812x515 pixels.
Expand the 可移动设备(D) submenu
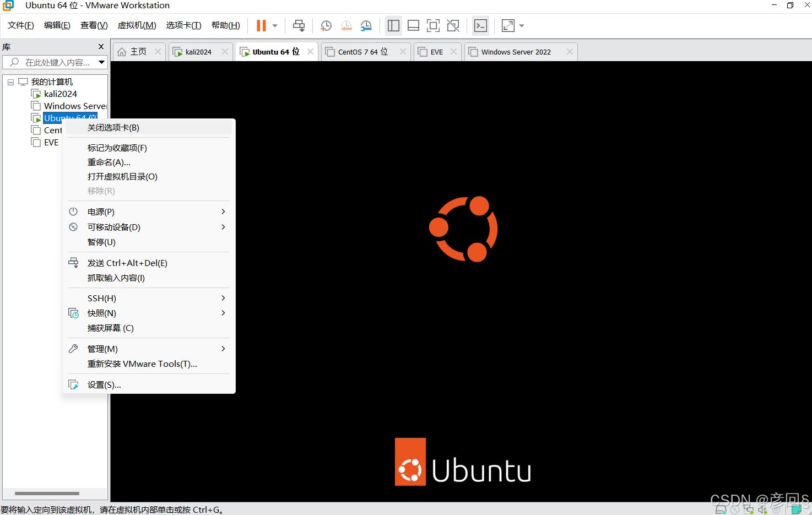point(149,227)
